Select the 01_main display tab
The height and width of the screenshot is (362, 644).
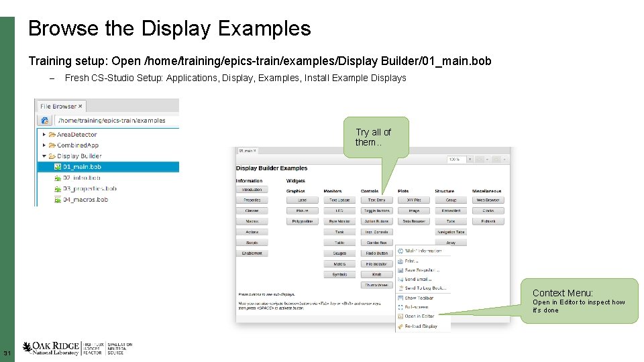point(248,151)
